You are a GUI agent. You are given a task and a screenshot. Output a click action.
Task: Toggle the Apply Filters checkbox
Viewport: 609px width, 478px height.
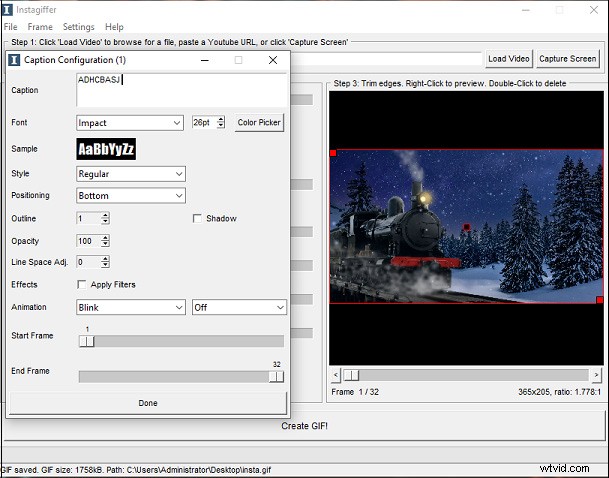(82, 285)
